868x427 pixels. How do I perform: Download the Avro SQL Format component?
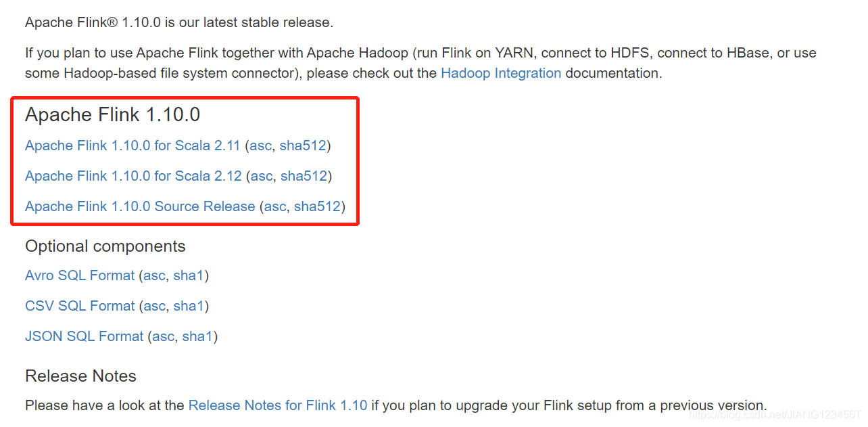point(79,275)
